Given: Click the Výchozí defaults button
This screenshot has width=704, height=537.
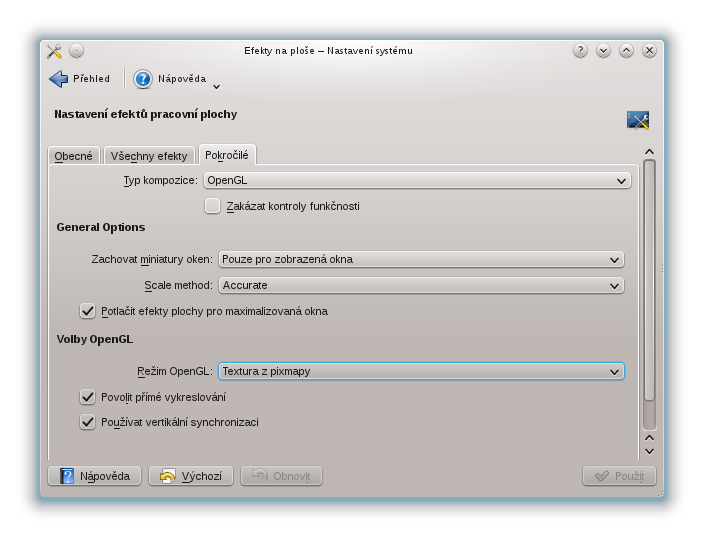Looking at the screenshot, I should [191, 476].
